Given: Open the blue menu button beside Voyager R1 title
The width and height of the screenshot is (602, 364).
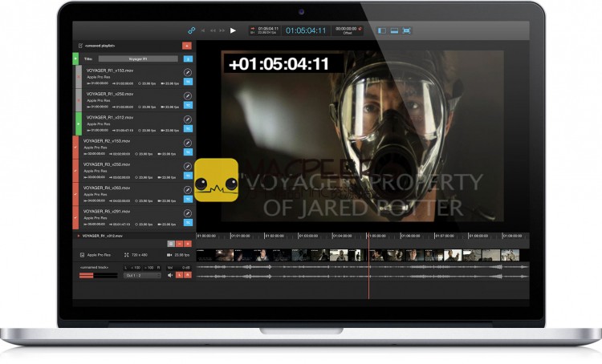Looking at the screenshot, I should coord(188,59).
